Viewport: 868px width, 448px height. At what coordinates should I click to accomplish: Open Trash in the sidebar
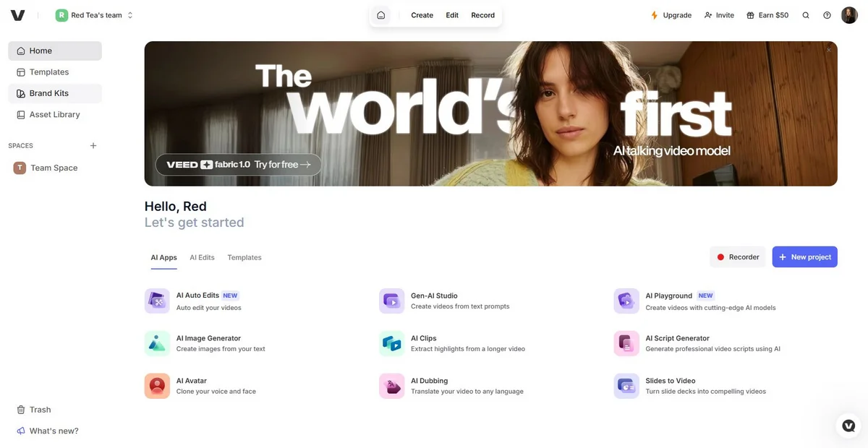coord(55,410)
